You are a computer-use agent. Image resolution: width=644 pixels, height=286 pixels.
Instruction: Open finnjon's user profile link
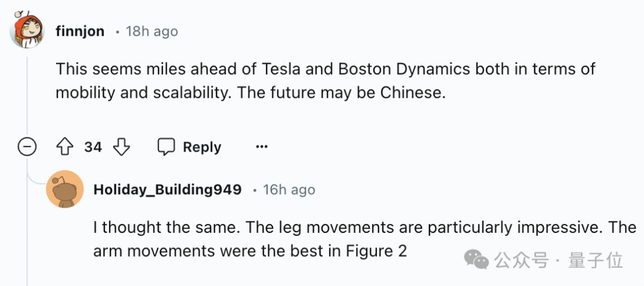[80, 31]
